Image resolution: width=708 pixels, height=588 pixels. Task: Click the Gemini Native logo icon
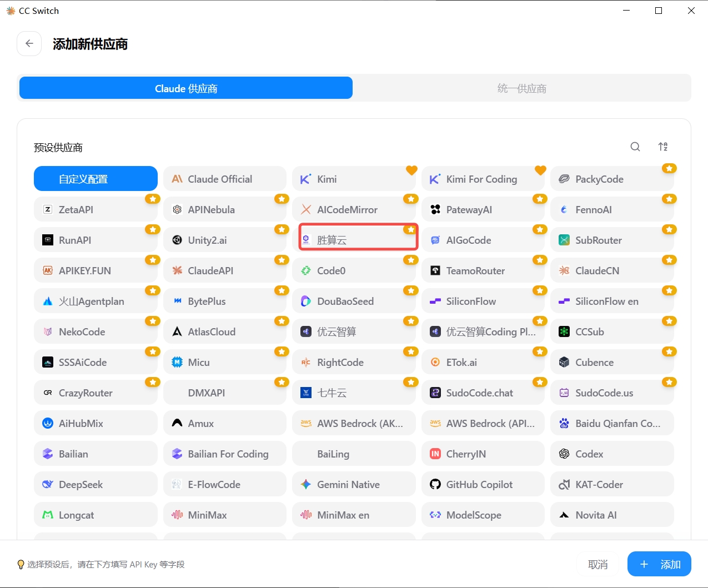[x=306, y=484]
